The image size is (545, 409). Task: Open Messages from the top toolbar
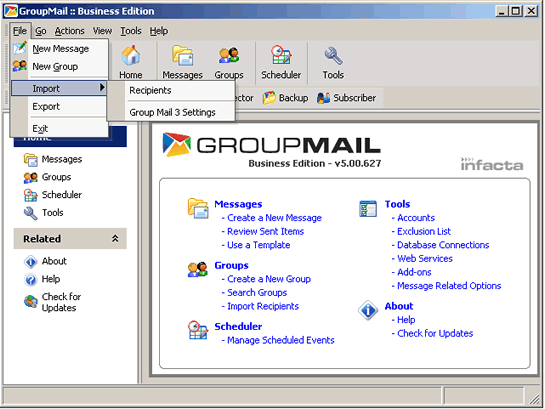pyautogui.click(x=182, y=63)
